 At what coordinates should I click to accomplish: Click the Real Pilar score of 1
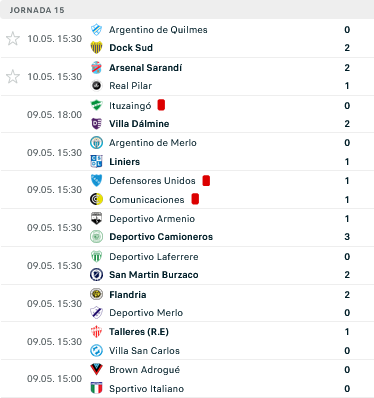point(347,86)
